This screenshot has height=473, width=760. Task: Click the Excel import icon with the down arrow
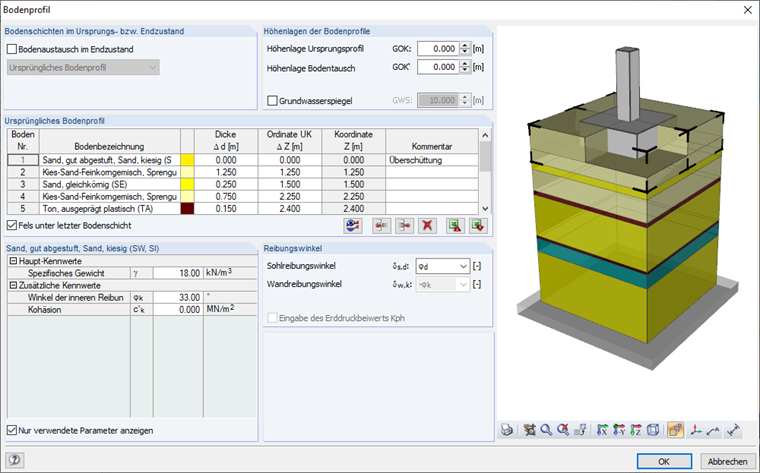pos(478,226)
